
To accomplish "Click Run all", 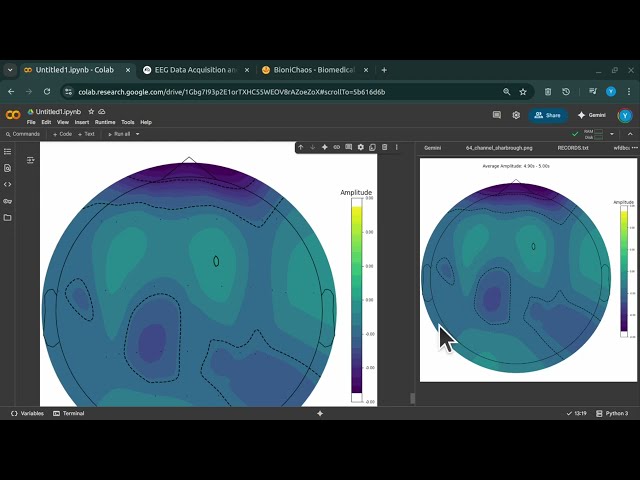I will (x=119, y=134).
